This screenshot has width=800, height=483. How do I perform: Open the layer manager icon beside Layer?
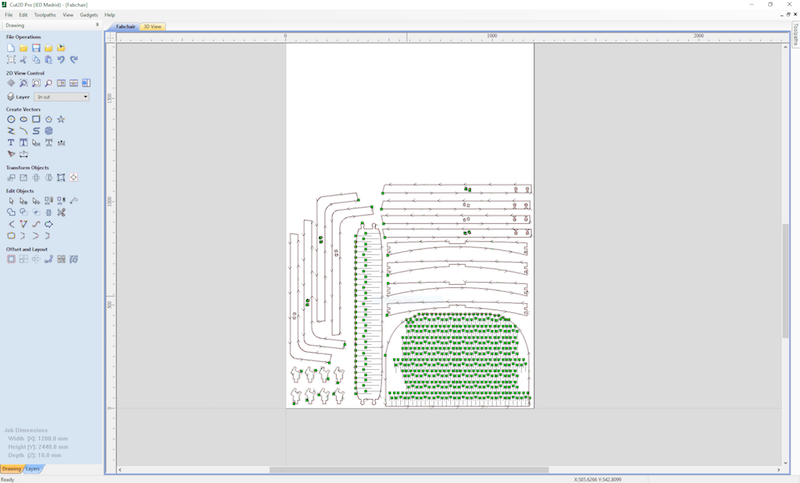(11, 96)
